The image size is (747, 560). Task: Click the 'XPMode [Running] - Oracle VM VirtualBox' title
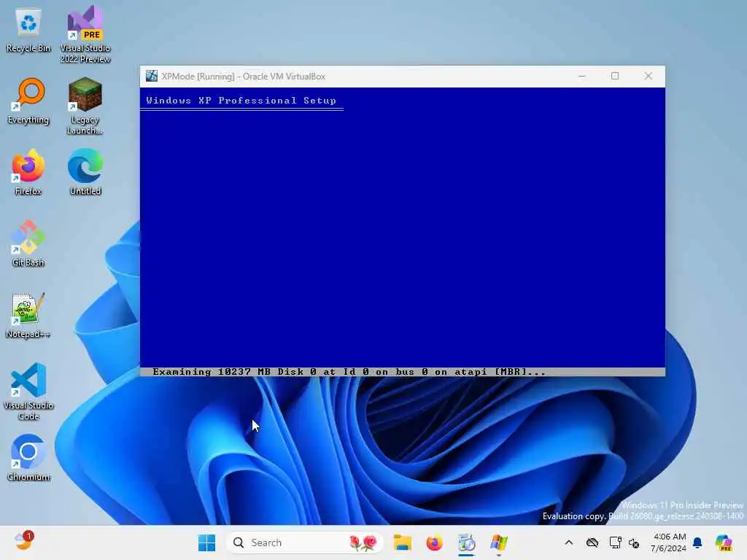click(x=244, y=76)
